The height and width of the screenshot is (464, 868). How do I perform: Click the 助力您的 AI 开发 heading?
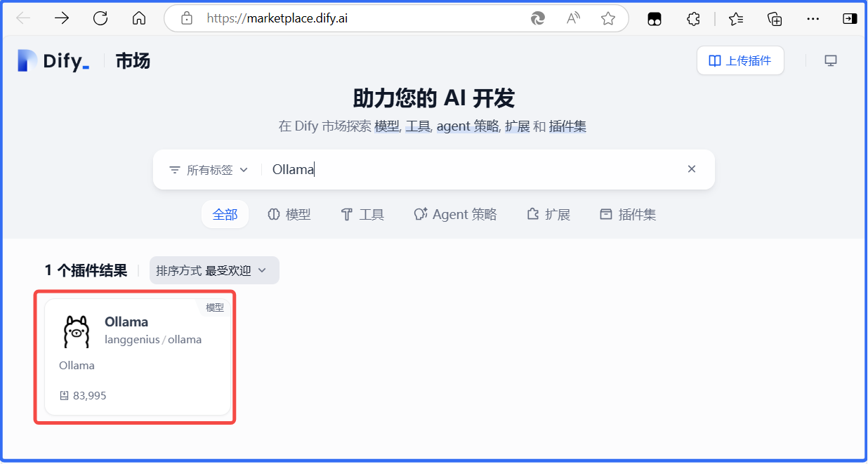(433, 98)
